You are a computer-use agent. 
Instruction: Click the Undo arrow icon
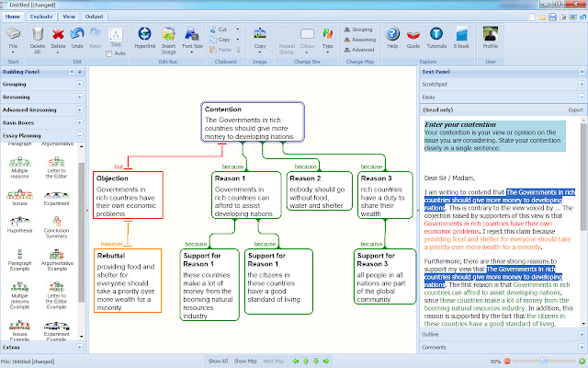click(77, 34)
